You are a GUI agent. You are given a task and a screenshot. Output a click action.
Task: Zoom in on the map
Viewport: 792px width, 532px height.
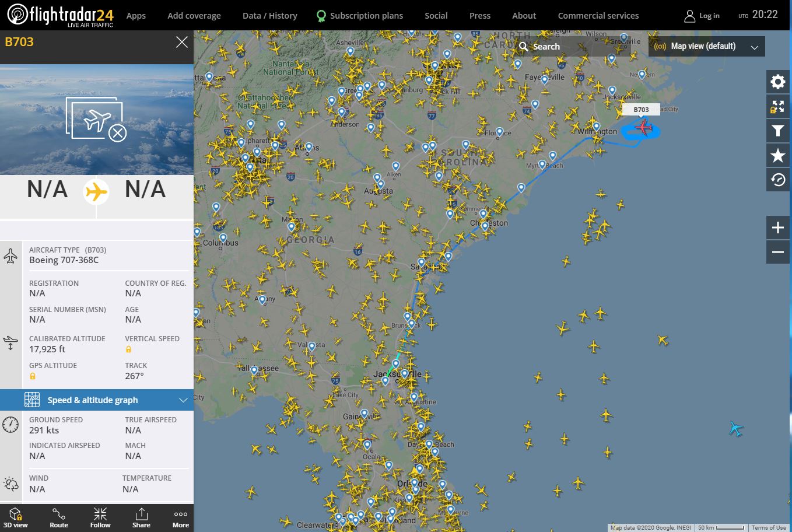click(x=777, y=228)
